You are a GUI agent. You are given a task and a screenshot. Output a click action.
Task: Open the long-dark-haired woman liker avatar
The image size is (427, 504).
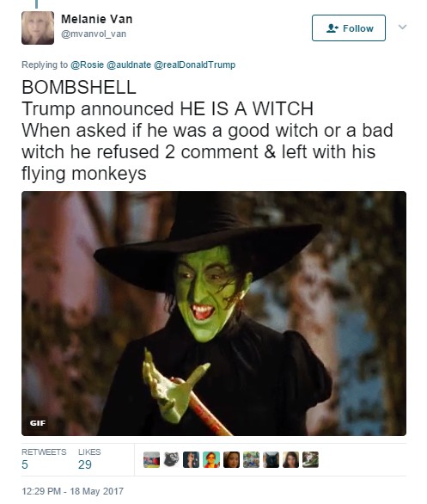pyautogui.click(x=291, y=459)
